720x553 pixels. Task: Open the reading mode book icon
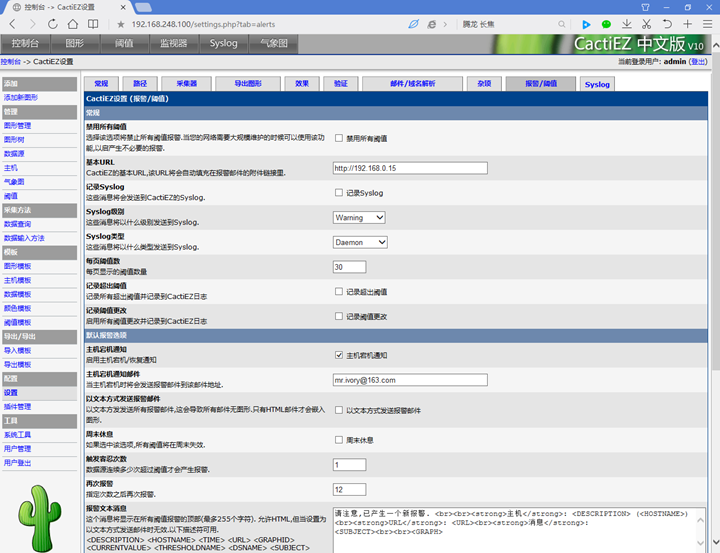point(93,24)
